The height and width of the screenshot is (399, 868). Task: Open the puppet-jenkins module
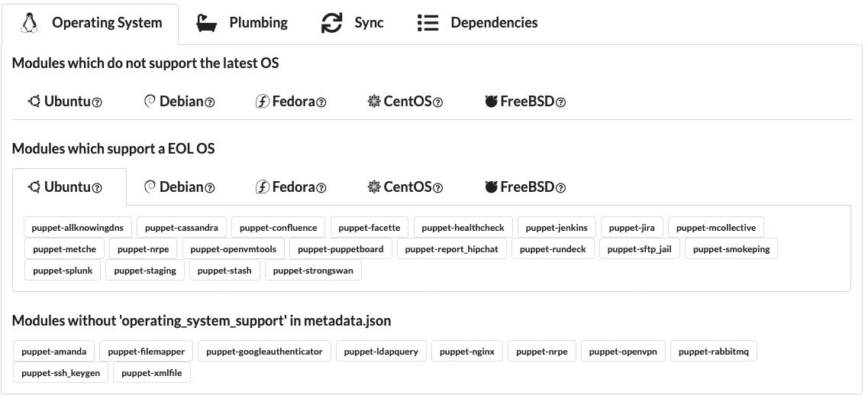pyautogui.click(x=557, y=227)
